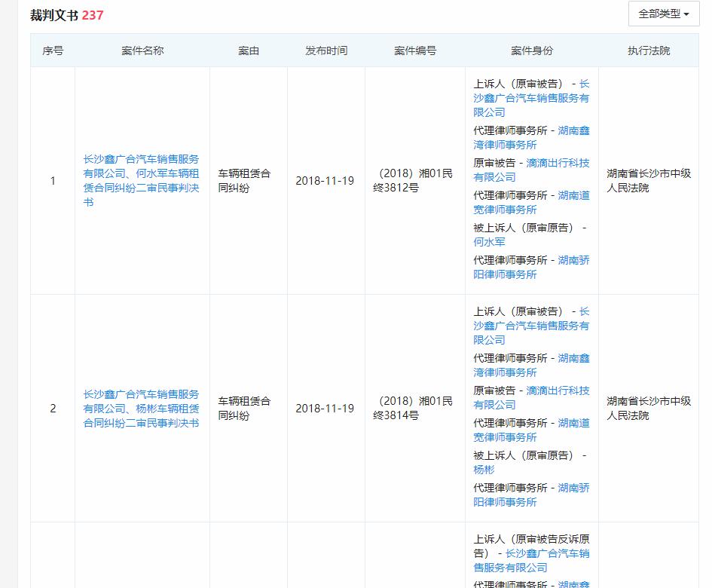The width and height of the screenshot is (712, 588).
Task: Select the 发布时间 column header
Action: click(326, 51)
